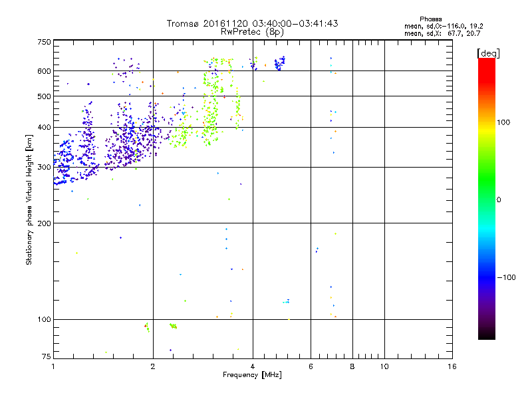Image resolution: width=532 pixels, height=399 pixels.
Task: Click the plot title "Tromsø 20161120 03:40:00-03:41:43"
Action: pyautogui.click(x=252, y=23)
